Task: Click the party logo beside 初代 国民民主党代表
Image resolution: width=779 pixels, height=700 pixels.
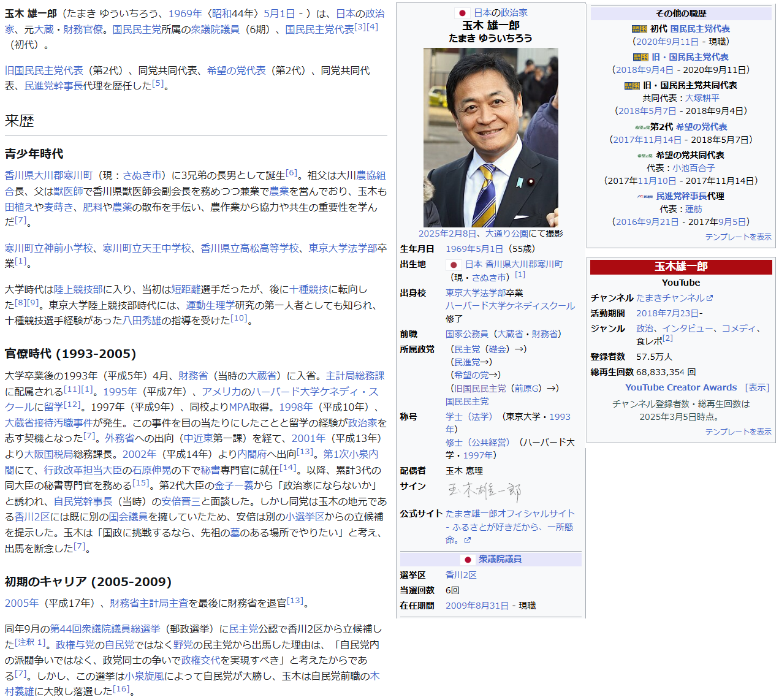Action: coord(639,29)
